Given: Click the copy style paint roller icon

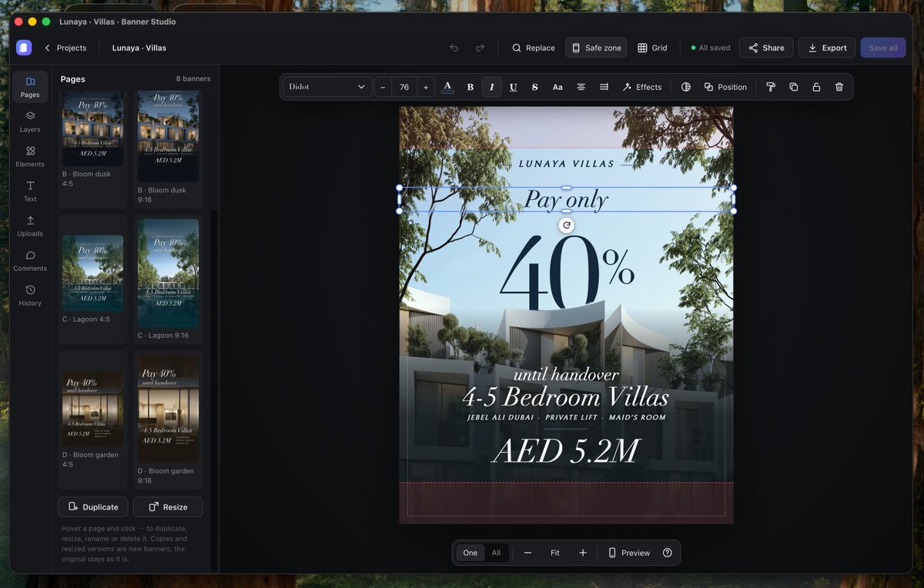Looking at the screenshot, I should tap(771, 87).
